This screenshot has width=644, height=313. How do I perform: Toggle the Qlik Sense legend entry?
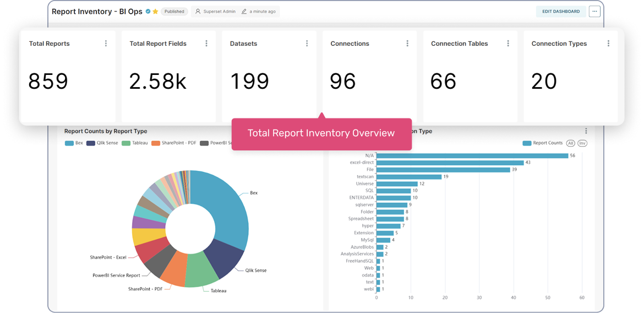tap(102, 143)
